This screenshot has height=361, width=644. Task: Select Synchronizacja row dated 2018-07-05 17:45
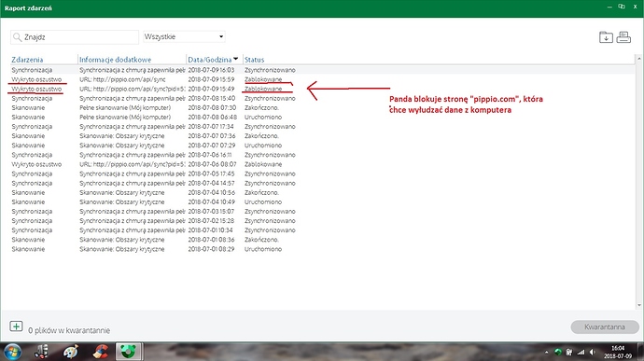(x=322, y=174)
